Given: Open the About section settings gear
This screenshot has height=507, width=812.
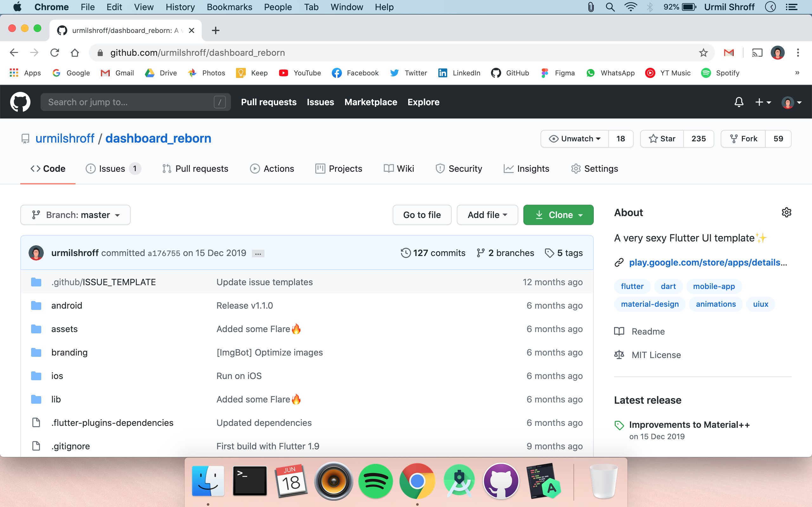Looking at the screenshot, I should click(x=787, y=212).
